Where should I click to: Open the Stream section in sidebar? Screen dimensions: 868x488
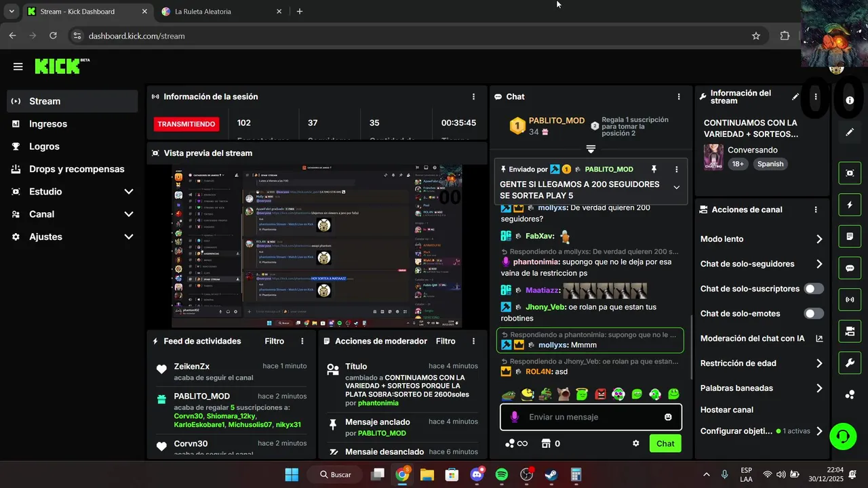[x=73, y=101]
